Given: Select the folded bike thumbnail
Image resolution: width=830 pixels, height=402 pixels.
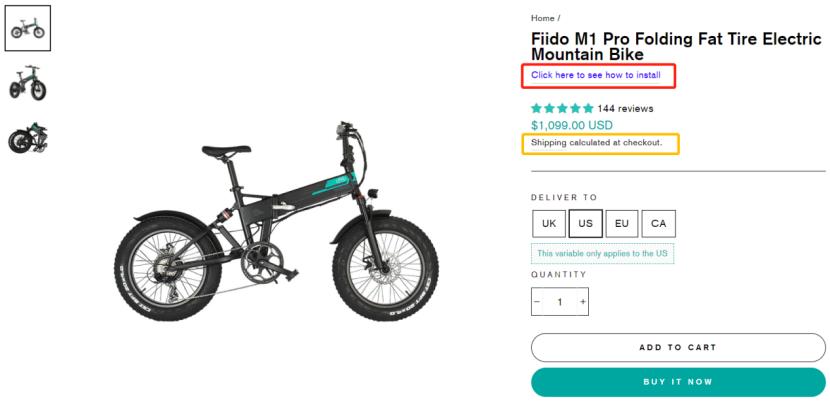Looking at the screenshot, I should tap(28, 139).
